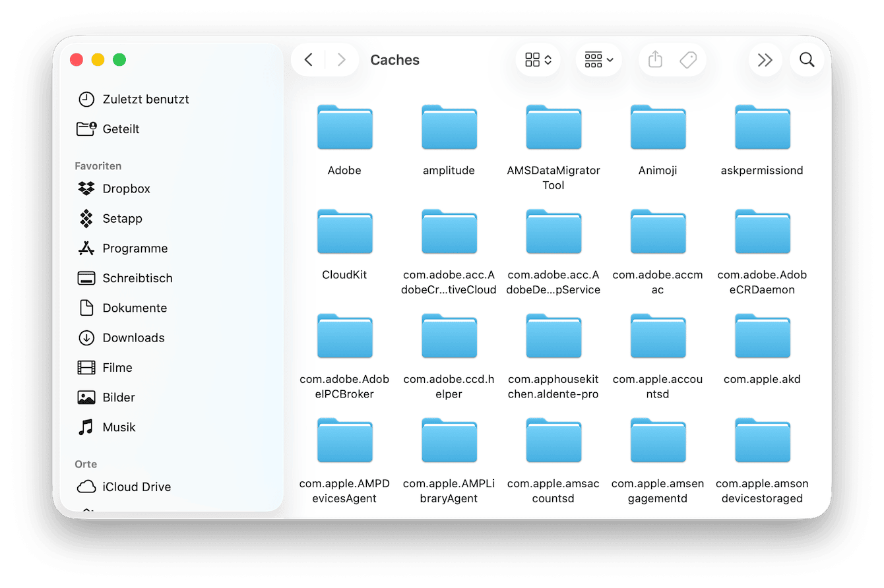Select the Animoji folder
This screenshot has height=588, width=884.
coord(658,128)
